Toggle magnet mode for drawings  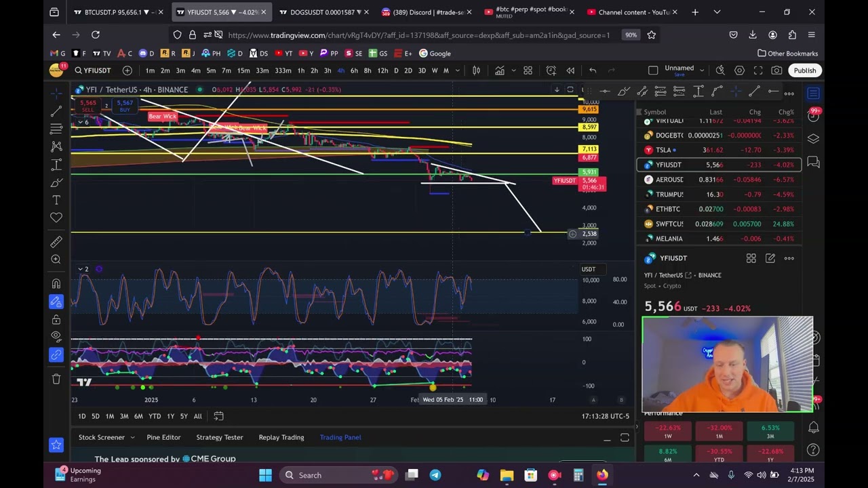point(56,284)
